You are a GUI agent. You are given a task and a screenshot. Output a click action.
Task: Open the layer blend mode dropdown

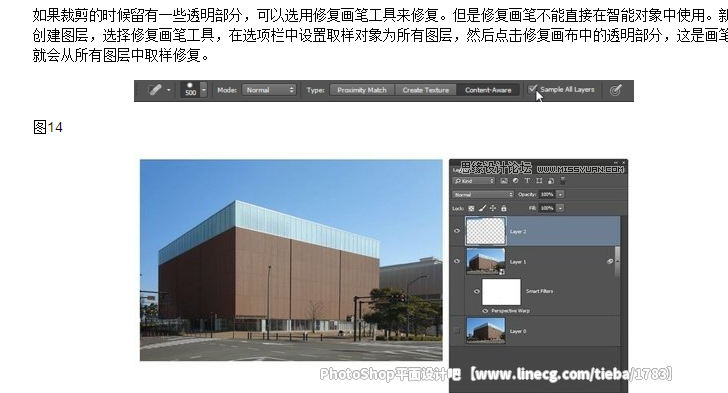(483, 194)
